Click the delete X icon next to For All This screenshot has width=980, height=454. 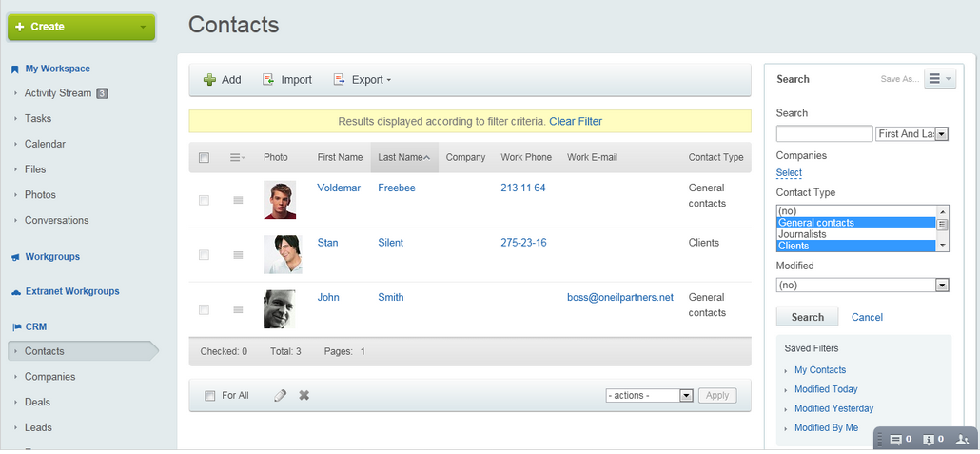(304, 395)
